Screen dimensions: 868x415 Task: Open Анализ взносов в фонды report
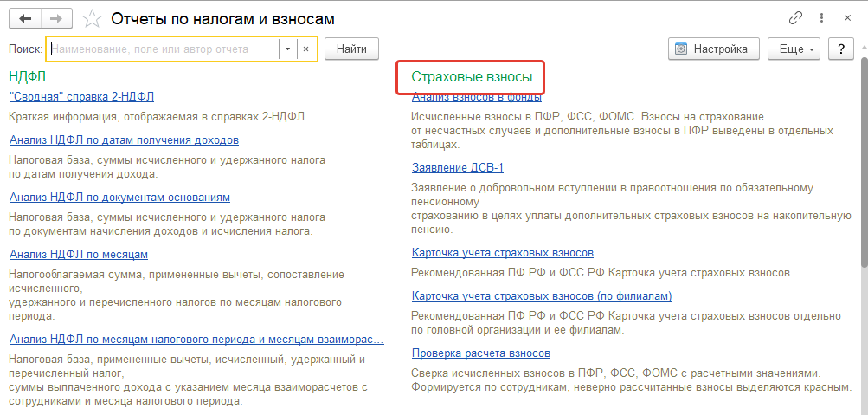(477, 99)
